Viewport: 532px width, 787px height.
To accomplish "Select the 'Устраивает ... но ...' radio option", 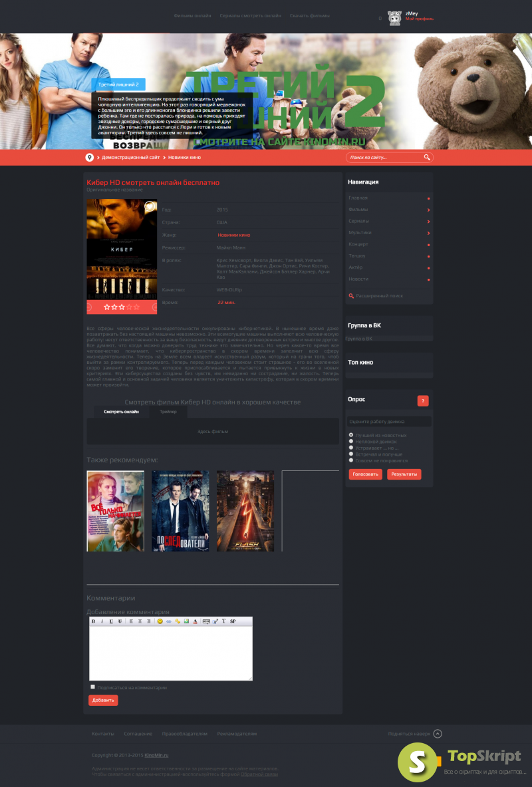I will [x=351, y=448].
